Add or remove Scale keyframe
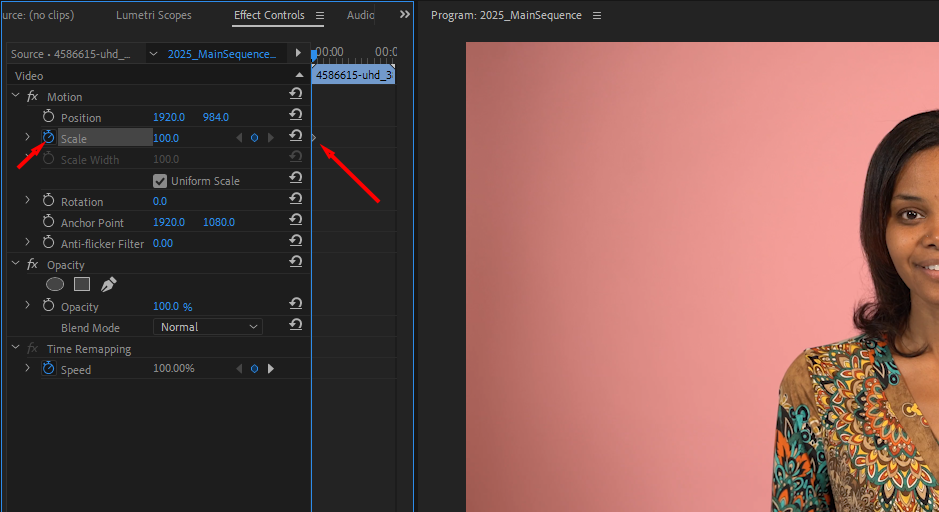The image size is (939, 512). [x=255, y=138]
